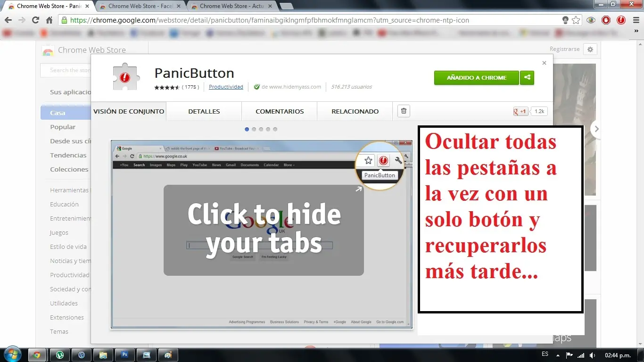The width and height of the screenshot is (644, 362).
Task: Click the PanicButton puzzle-piece logo
Action: point(126,77)
